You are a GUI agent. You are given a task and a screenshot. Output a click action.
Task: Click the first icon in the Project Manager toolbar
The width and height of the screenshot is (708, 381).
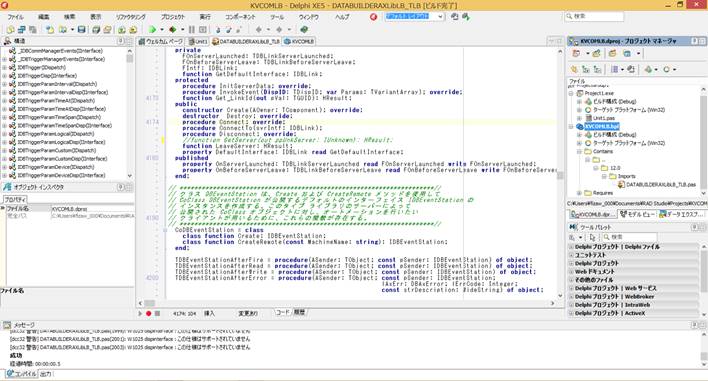click(x=576, y=54)
